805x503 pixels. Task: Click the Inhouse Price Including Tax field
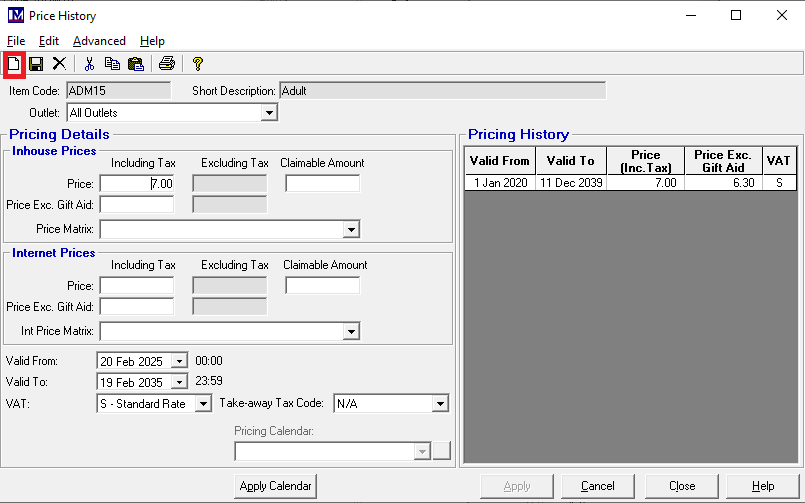[137, 184]
